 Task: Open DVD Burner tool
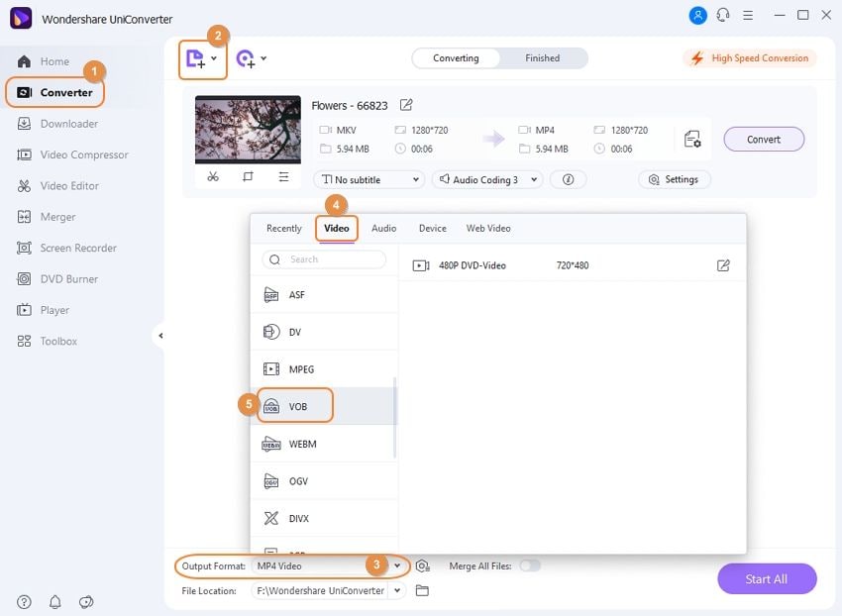tap(57, 279)
